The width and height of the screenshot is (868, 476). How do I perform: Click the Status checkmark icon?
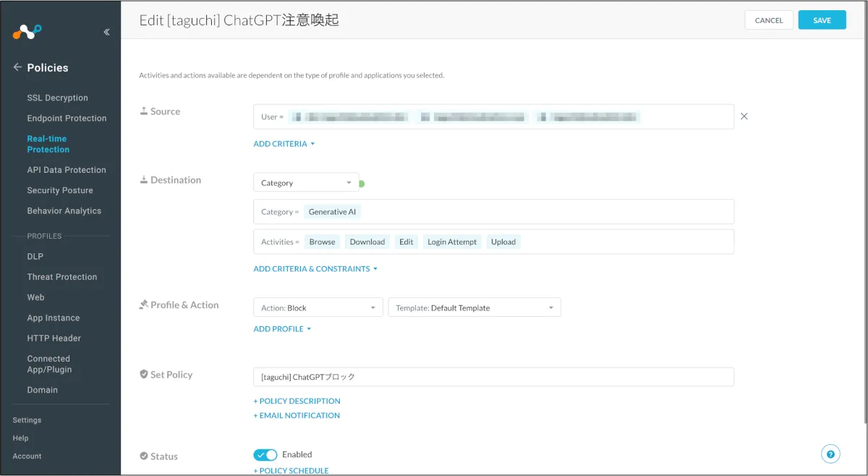[143, 456]
